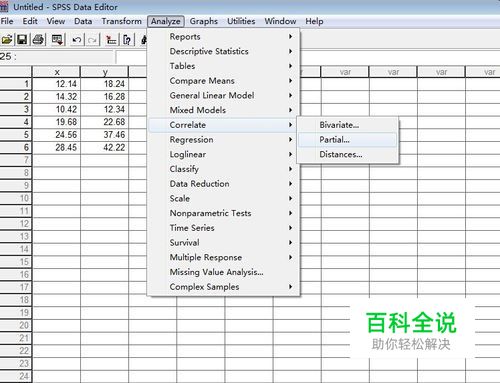
Task: Open the Dialog Recall toolbar icon
Action: (x=57, y=40)
